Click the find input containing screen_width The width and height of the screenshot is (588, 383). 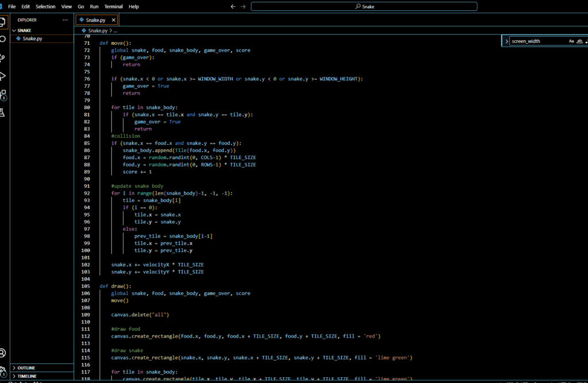(x=537, y=41)
